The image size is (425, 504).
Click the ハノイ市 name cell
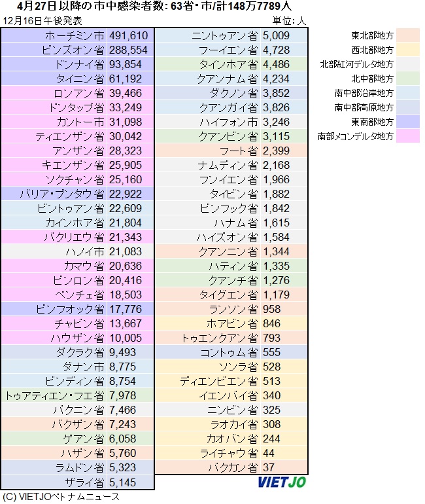point(85,252)
